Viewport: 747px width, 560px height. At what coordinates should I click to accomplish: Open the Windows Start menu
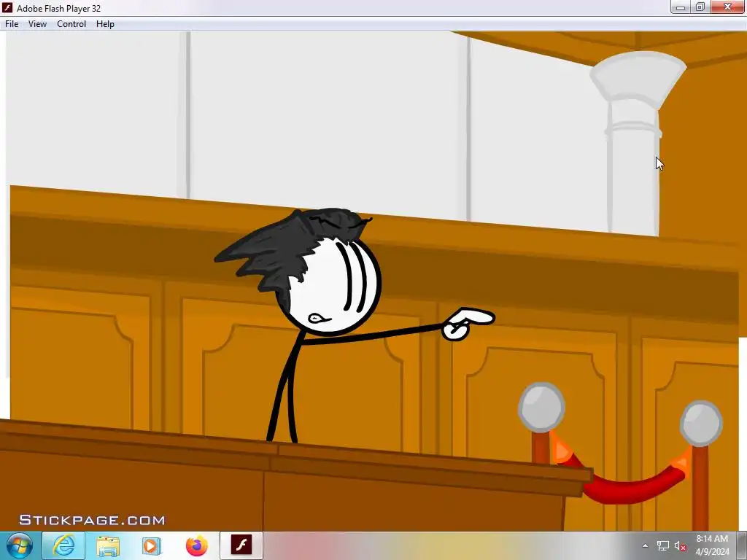(x=19, y=545)
